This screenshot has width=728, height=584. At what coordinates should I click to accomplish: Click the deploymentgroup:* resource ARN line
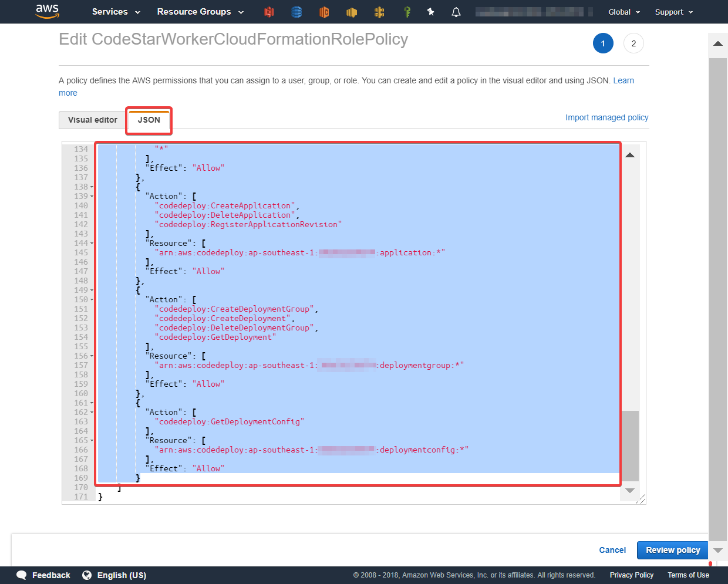[x=309, y=366]
